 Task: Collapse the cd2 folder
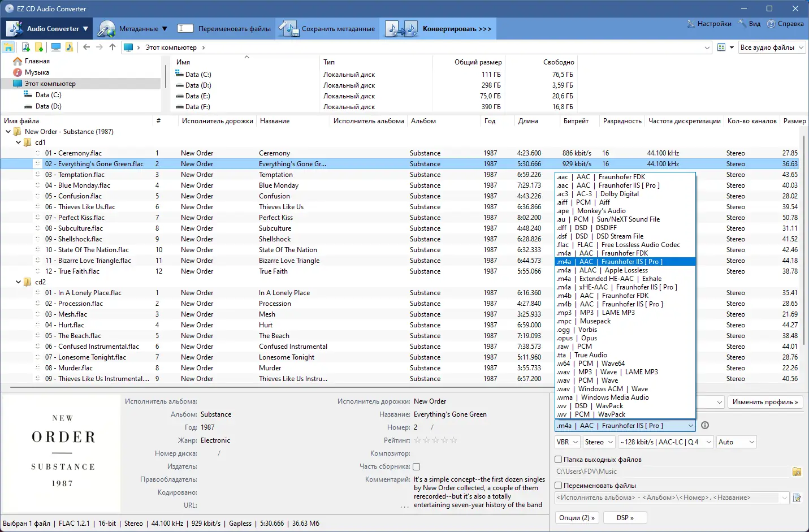pos(19,282)
